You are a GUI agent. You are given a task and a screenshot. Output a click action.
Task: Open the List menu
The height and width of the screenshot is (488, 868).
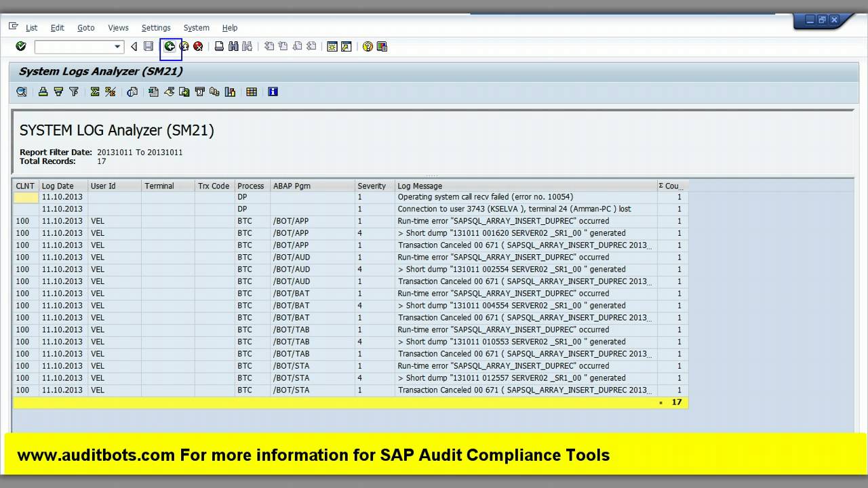32,28
